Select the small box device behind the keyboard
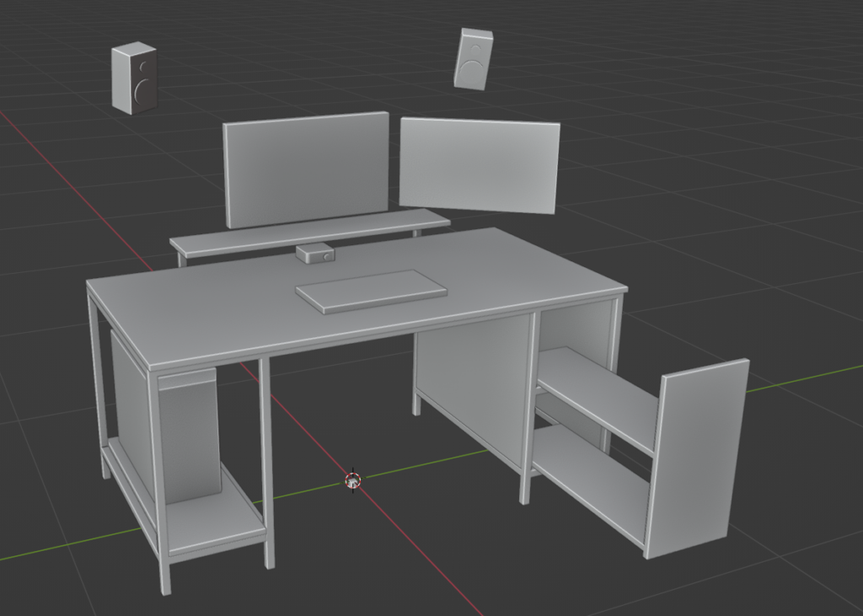 click(316, 253)
